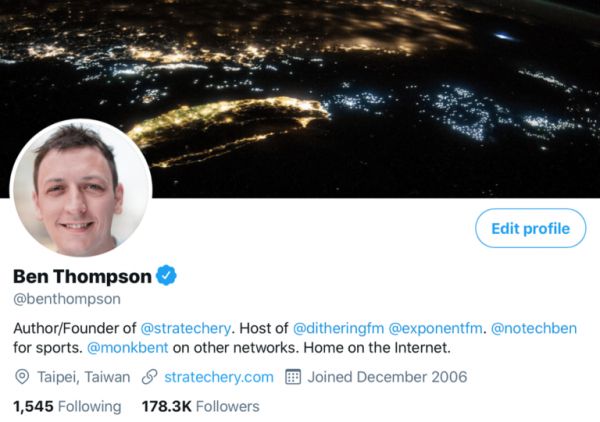Click the location pin icon
This screenshot has height=422, width=600.
[22, 377]
